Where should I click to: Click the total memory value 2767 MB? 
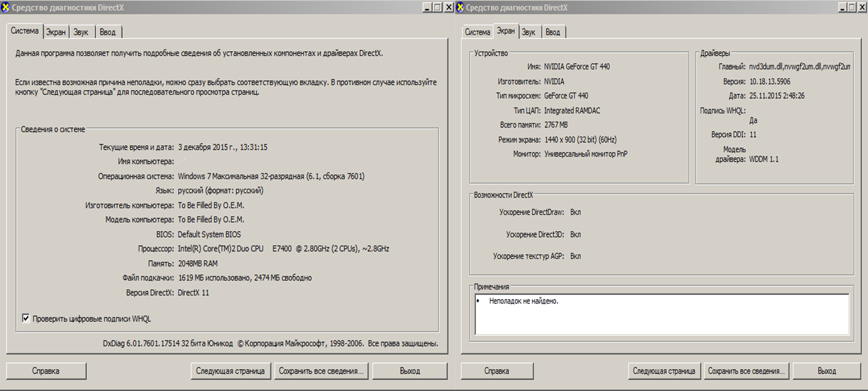pos(556,125)
